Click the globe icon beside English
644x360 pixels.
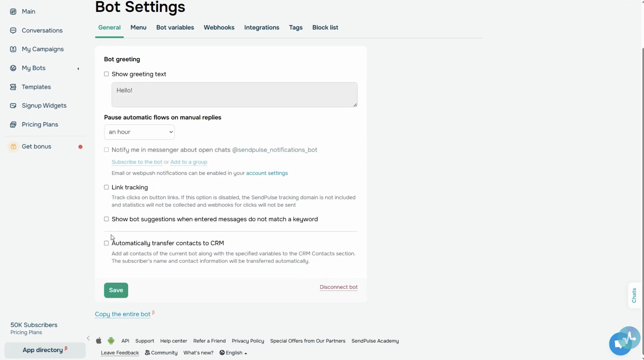click(222, 353)
